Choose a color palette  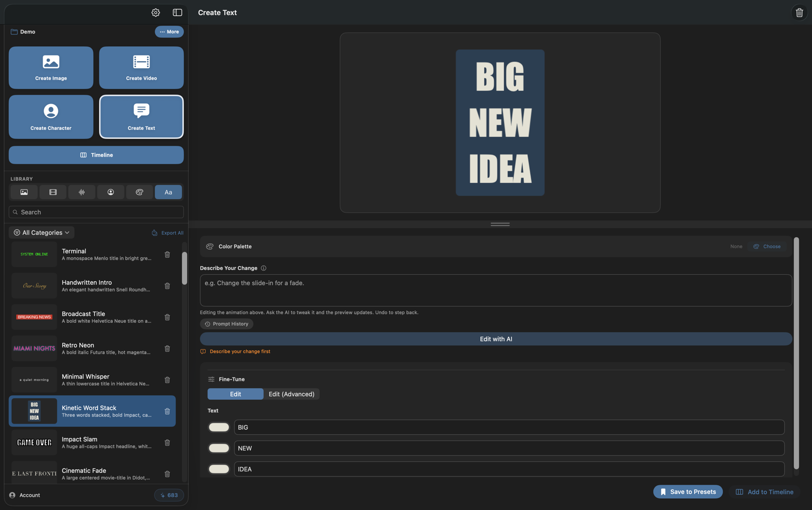(767, 246)
